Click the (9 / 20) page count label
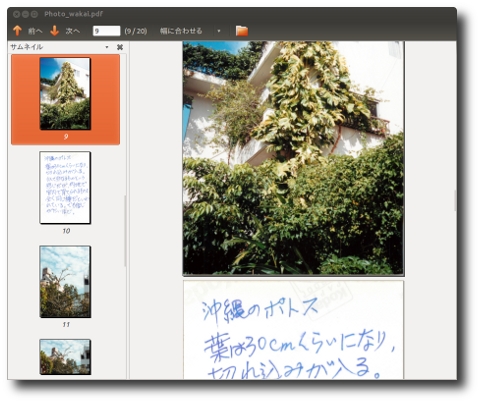Image resolution: width=480 pixels, height=403 pixels. pyautogui.click(x=136, y=31)
